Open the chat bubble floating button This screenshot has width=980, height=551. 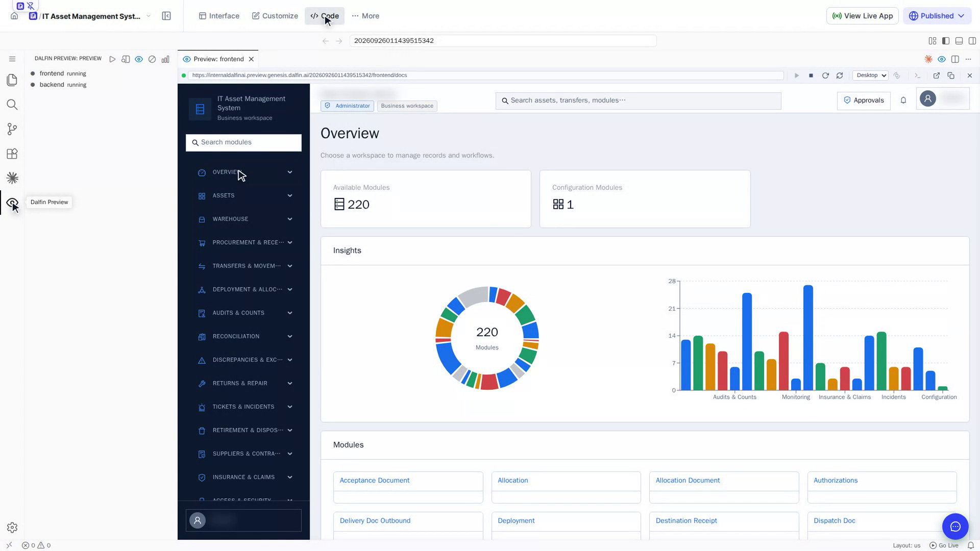(955, 527)
